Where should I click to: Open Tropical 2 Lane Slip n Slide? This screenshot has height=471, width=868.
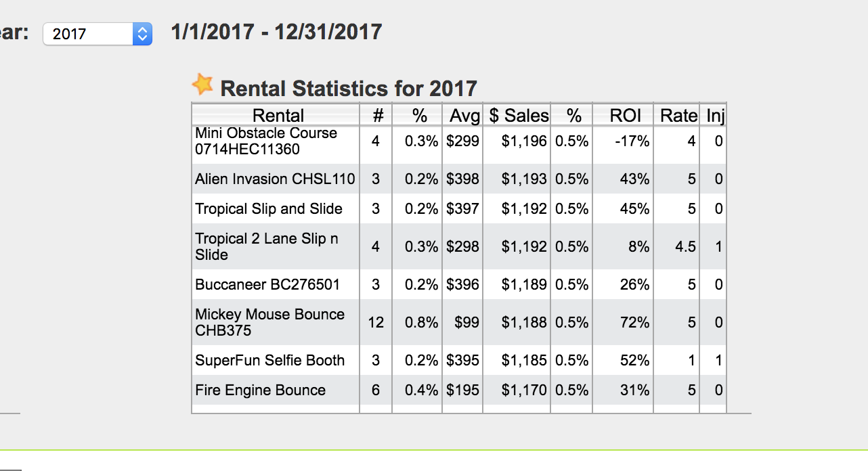tap(267, 247)
